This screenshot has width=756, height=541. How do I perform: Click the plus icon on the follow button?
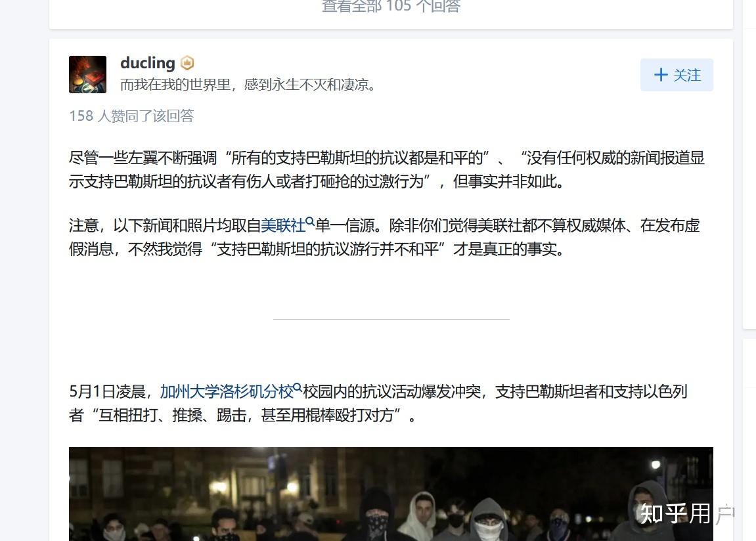(x=661, y=75)
